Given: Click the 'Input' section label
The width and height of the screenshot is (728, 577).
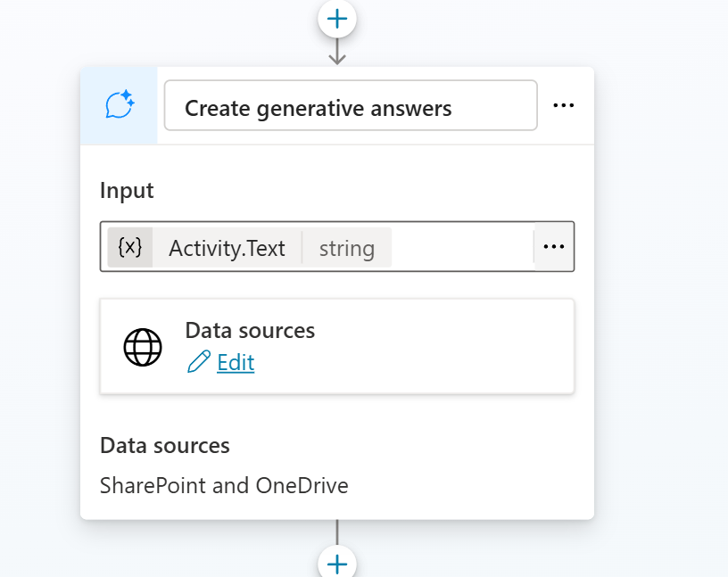Looking at the screenshot, I should click(127, 191).
